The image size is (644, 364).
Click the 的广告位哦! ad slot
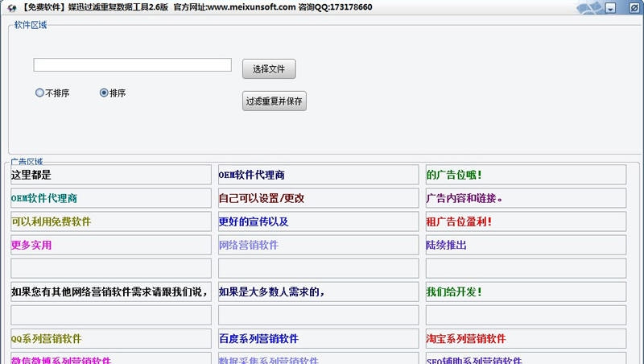[x=526, y=175]
